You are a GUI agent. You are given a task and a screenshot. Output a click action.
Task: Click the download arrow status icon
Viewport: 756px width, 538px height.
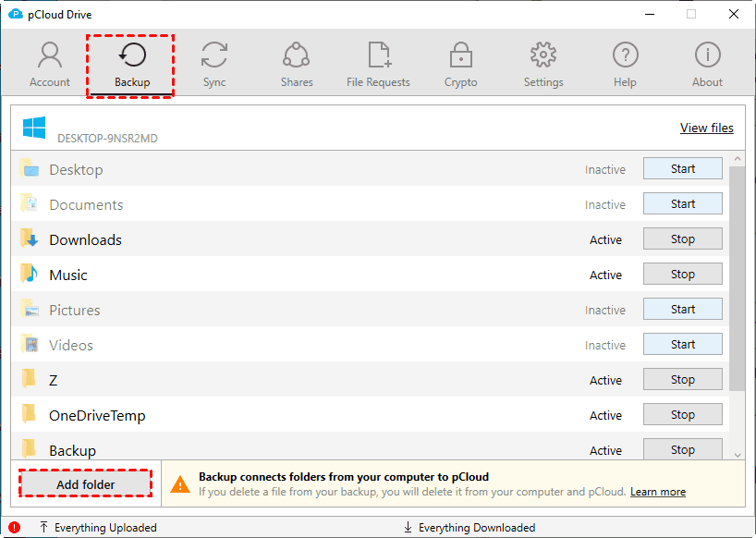pyautogui.click(x=408, y=528)
